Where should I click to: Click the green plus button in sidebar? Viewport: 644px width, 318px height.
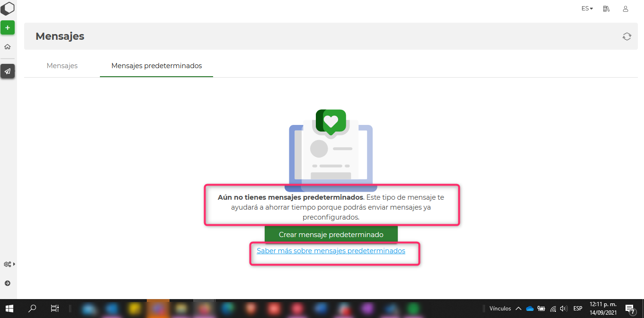coord(8,28)
